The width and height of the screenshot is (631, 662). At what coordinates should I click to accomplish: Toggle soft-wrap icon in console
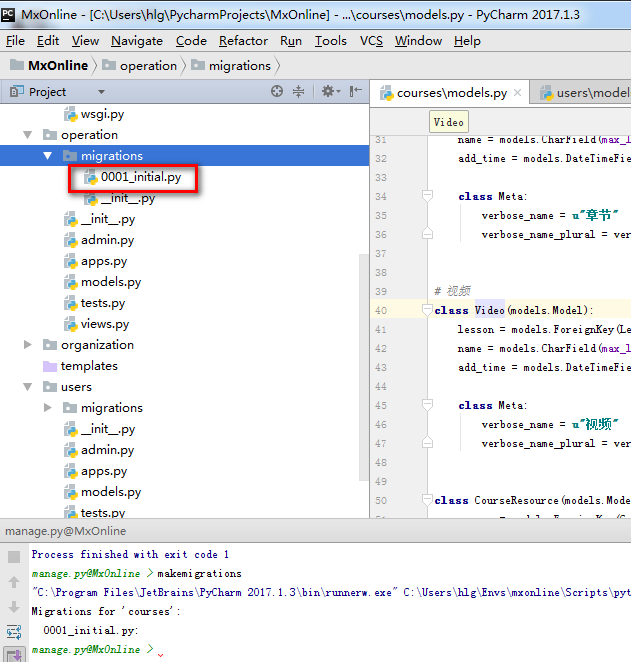[14, 632]
